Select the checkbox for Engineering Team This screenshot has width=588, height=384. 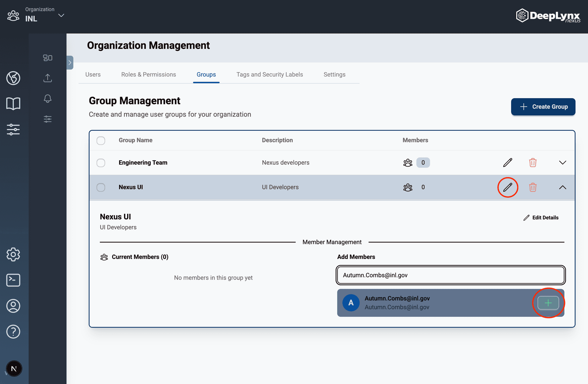click(x=101, y=162)
